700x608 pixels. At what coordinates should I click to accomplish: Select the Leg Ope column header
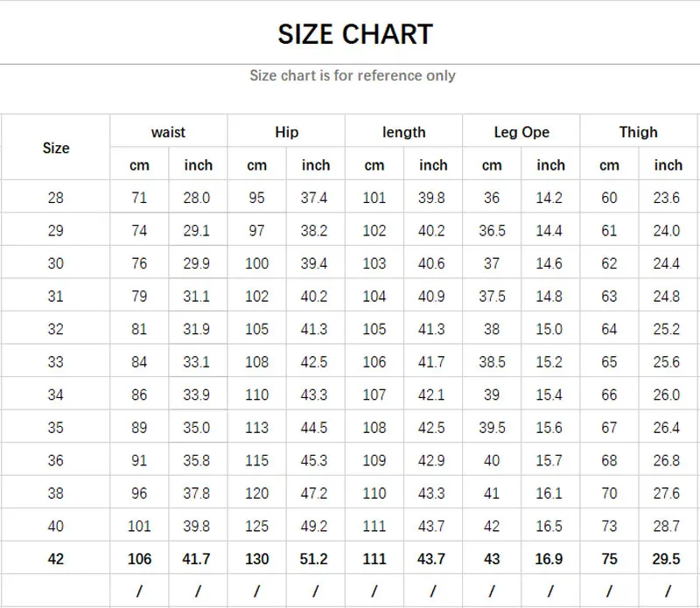click(x=521, y=132)
